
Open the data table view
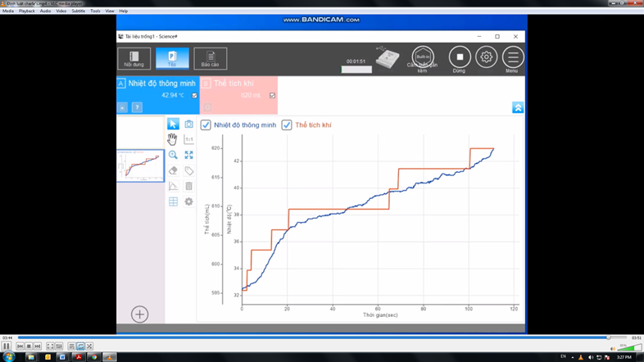click(173, 201)
